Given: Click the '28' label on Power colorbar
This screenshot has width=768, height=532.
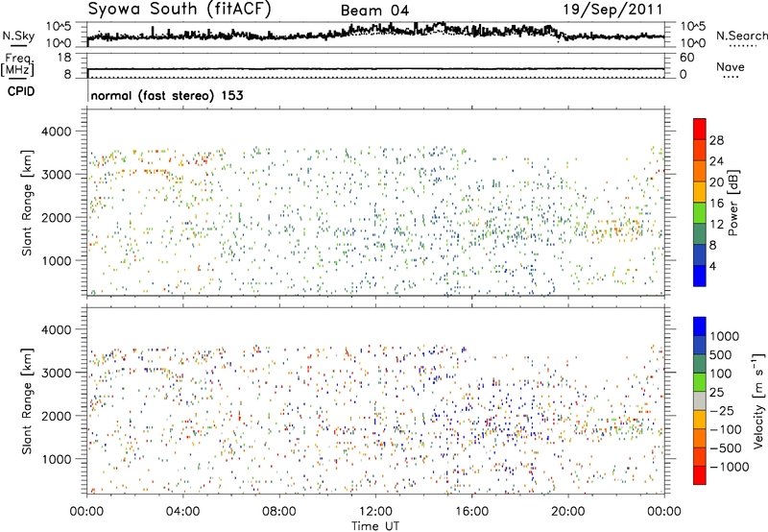Looking at the screenshot, I should tap(716, 140).
